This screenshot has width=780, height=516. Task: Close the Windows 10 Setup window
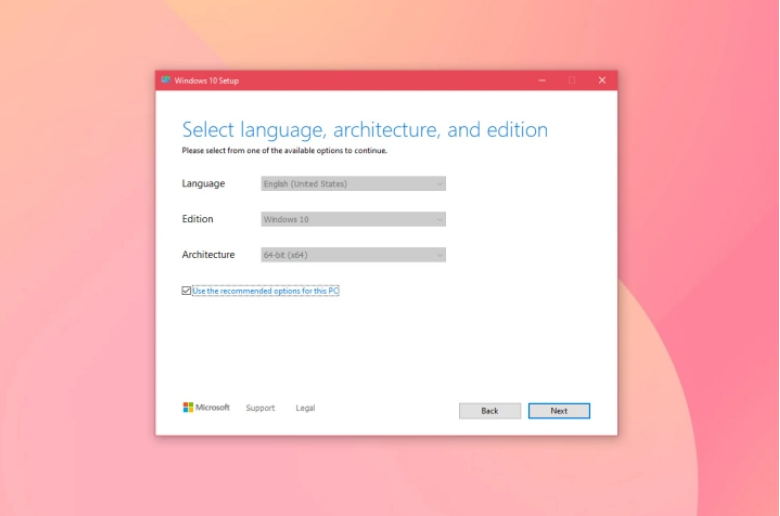click(602, 80)
